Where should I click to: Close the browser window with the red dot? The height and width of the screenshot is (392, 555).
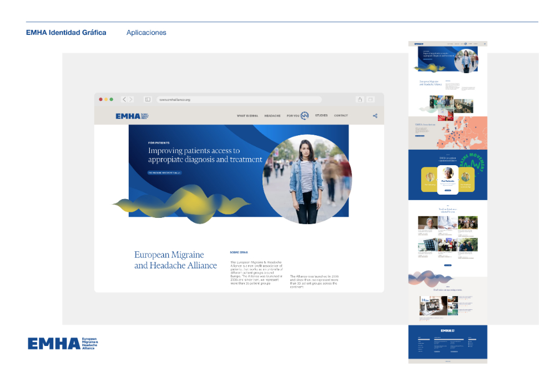point(101,99)
